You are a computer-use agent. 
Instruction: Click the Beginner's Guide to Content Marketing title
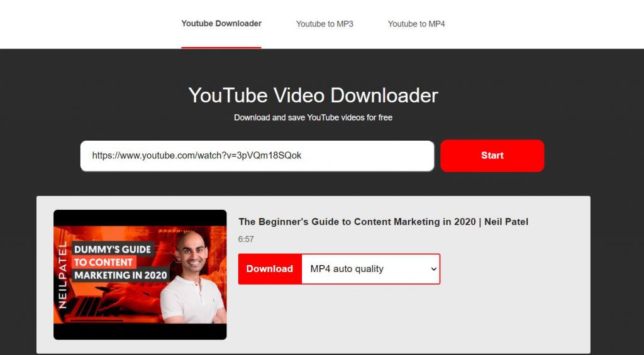click(x=383, y=222)
